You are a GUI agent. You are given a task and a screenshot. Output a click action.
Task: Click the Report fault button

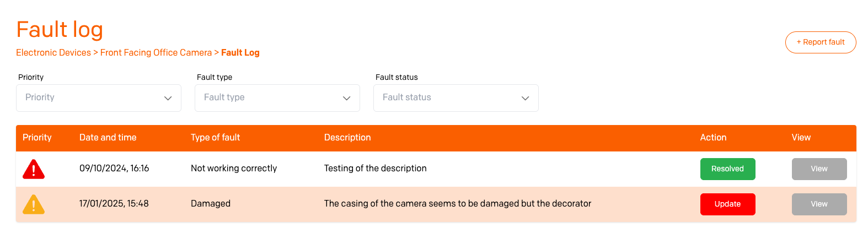[821, 42]
